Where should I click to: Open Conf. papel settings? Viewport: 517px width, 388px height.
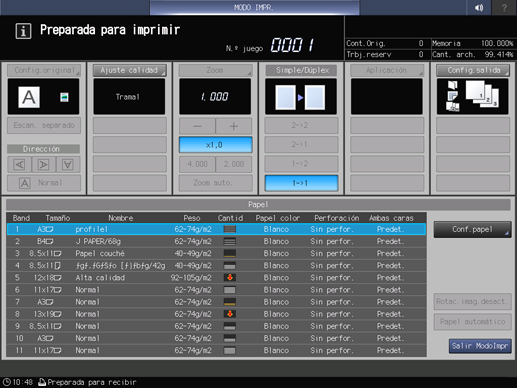[x=472, y=229]
